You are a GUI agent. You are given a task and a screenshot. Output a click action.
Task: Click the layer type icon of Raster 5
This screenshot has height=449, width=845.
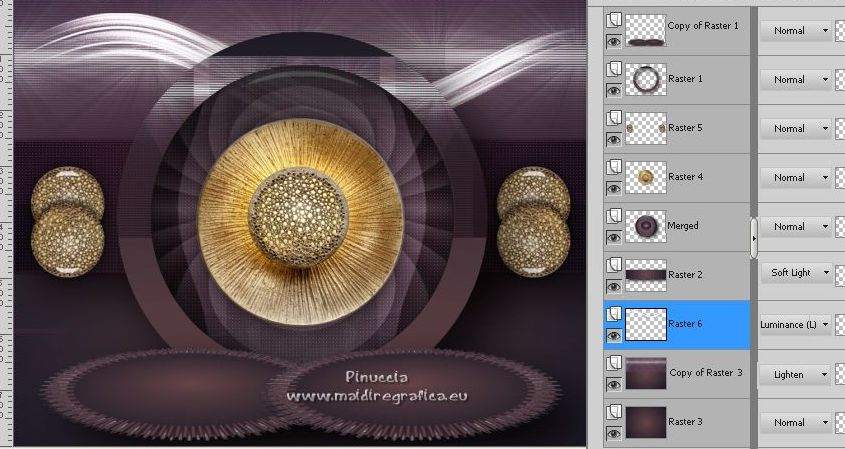click(x=614, y=117)
